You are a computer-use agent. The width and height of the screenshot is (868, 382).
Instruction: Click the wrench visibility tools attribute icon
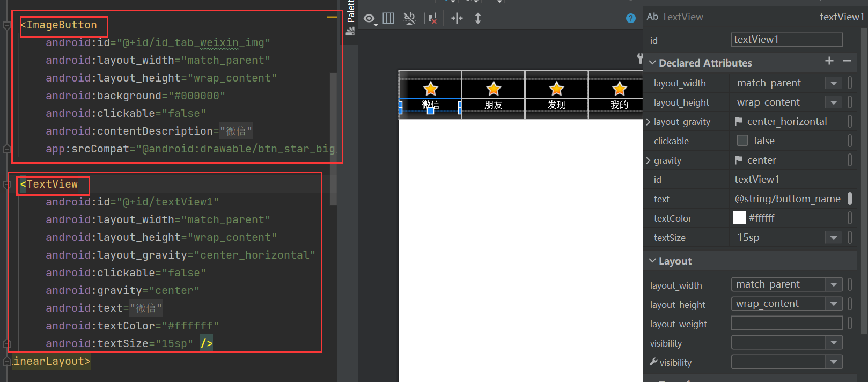coord(653,362)
